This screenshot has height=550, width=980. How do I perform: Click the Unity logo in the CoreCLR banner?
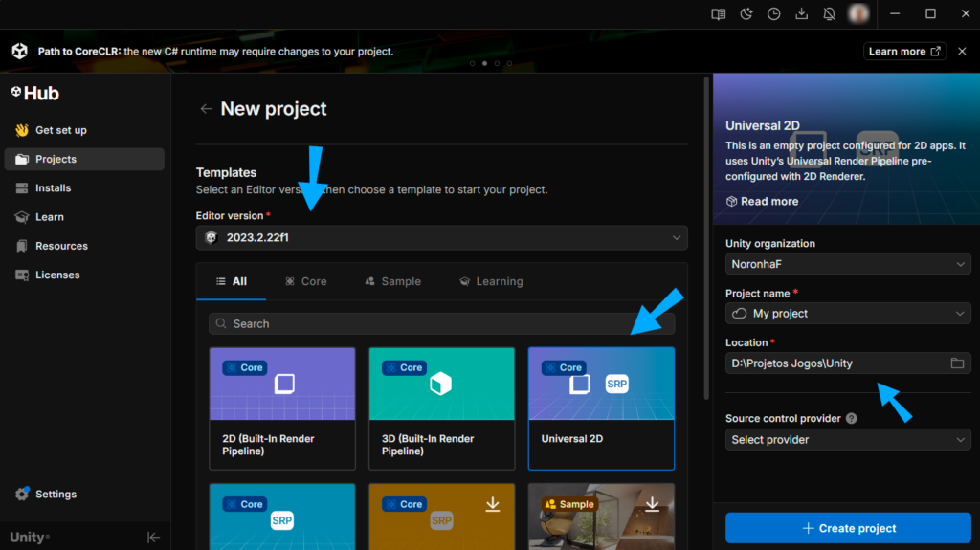(x=19, y=52)
